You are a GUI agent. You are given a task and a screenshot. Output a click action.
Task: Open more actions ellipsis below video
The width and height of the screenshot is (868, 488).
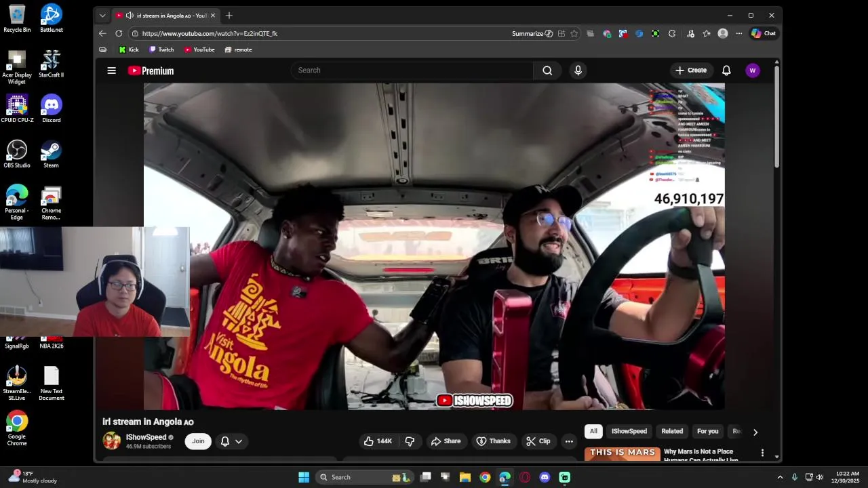pyautogui.click(x=569, y=441)
